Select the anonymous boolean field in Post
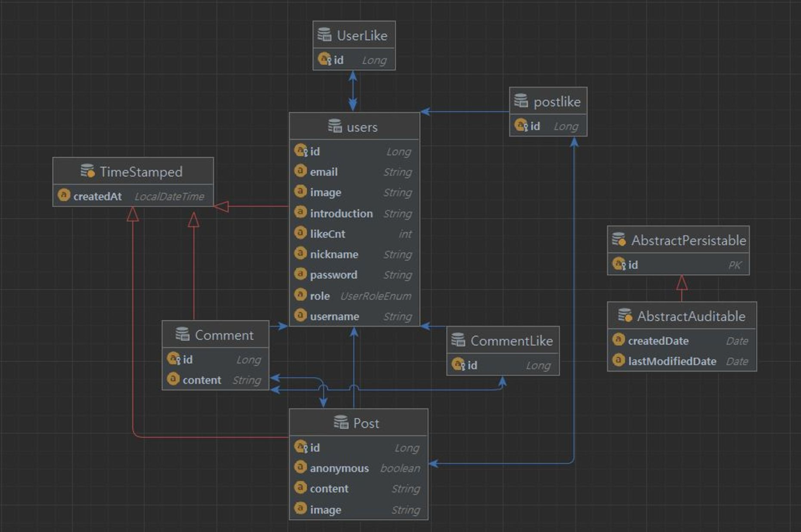 tap(339, 468)
